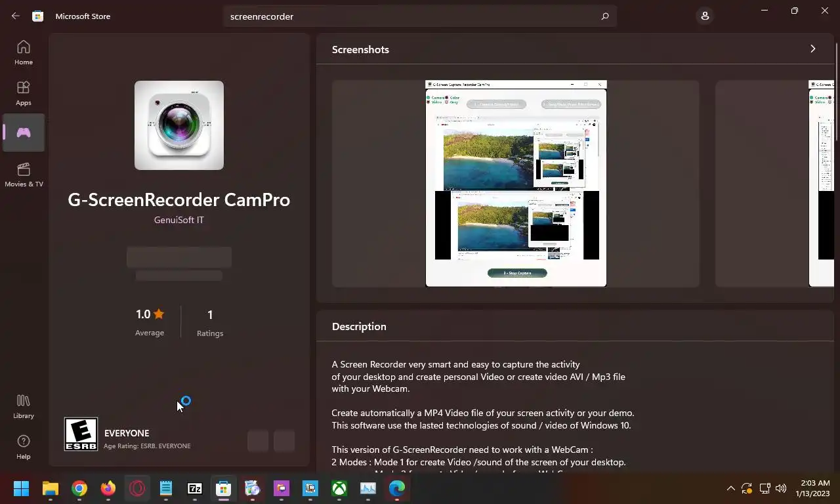Open the user account profile icon

coord(705,16)
